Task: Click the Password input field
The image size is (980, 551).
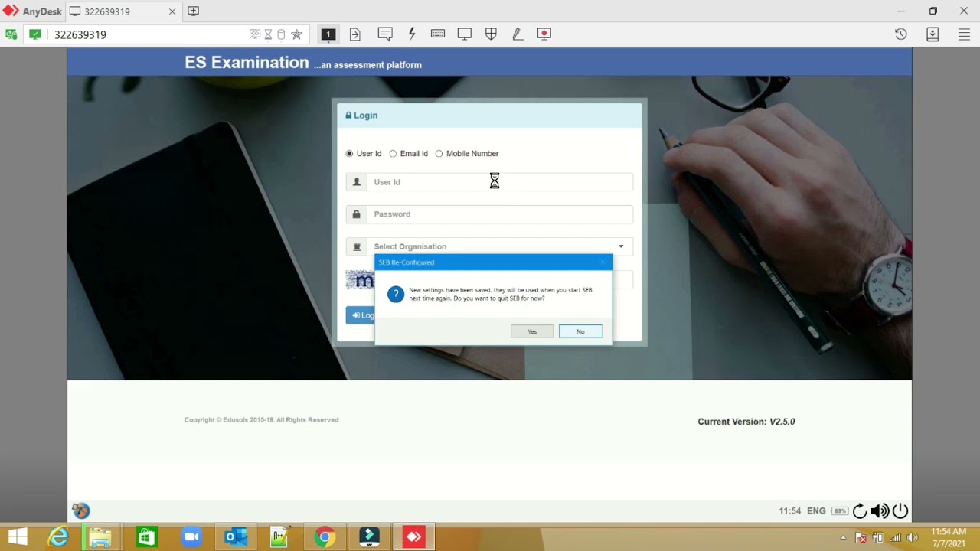Action: (x=499, y=214)
